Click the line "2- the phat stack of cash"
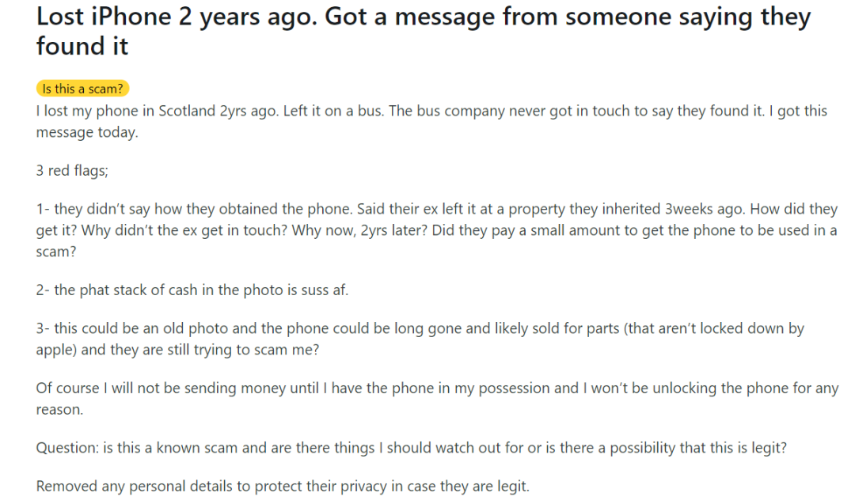 tap(192, 290)
